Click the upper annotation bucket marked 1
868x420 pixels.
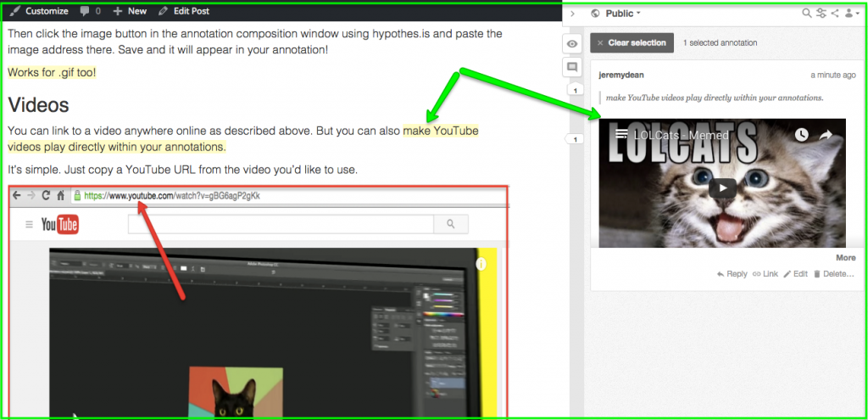coord(576,90)
